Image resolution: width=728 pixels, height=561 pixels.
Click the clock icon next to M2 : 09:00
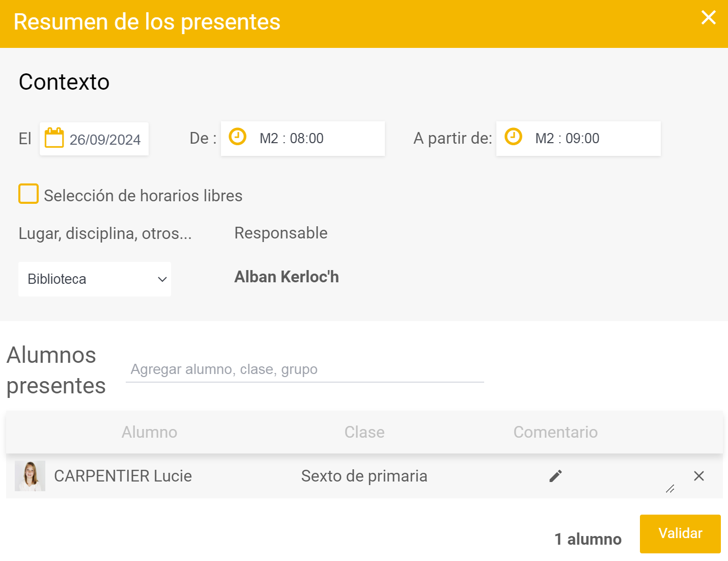point(513,137)
